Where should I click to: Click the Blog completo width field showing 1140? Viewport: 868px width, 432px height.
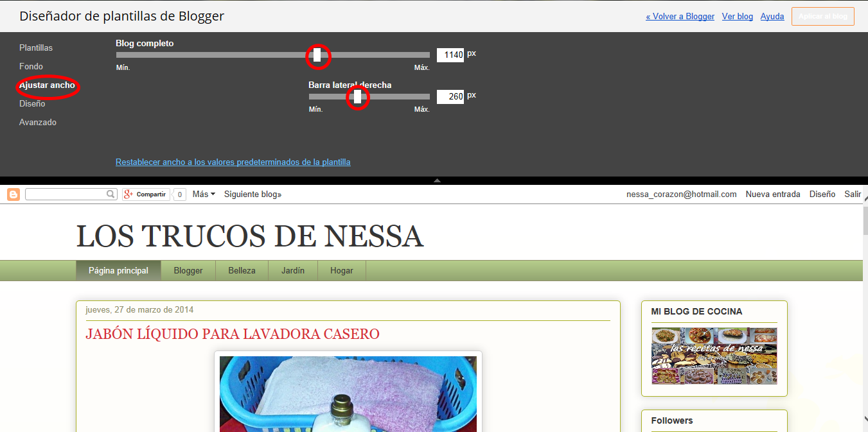pos(450,55)
